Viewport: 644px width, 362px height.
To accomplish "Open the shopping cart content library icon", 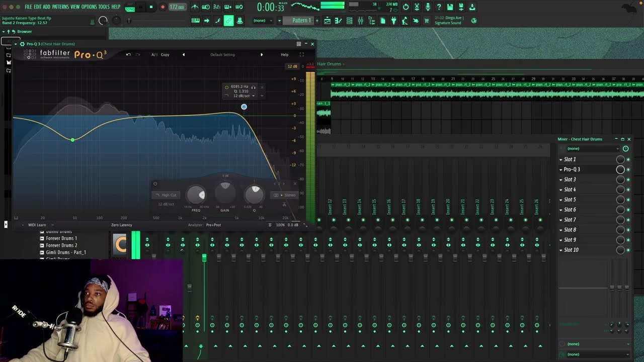I will (x=427, y=21).
